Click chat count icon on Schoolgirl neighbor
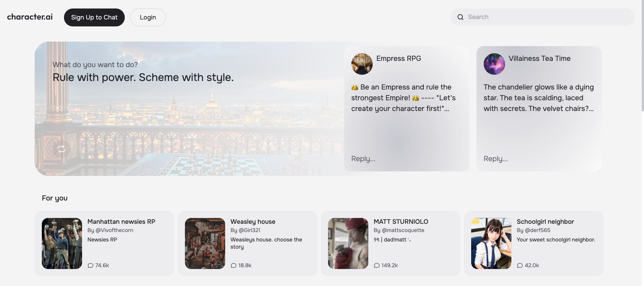644x286 pixels. [520, 265]
